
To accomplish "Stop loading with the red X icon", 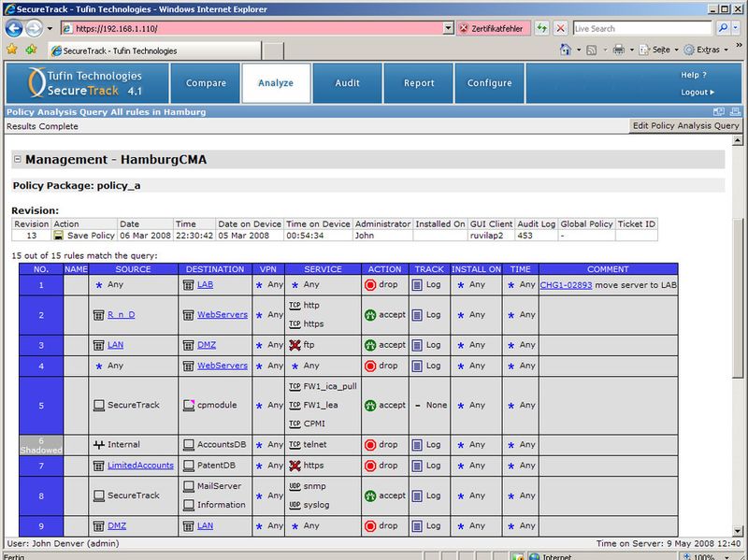I will tap(560, 29).
